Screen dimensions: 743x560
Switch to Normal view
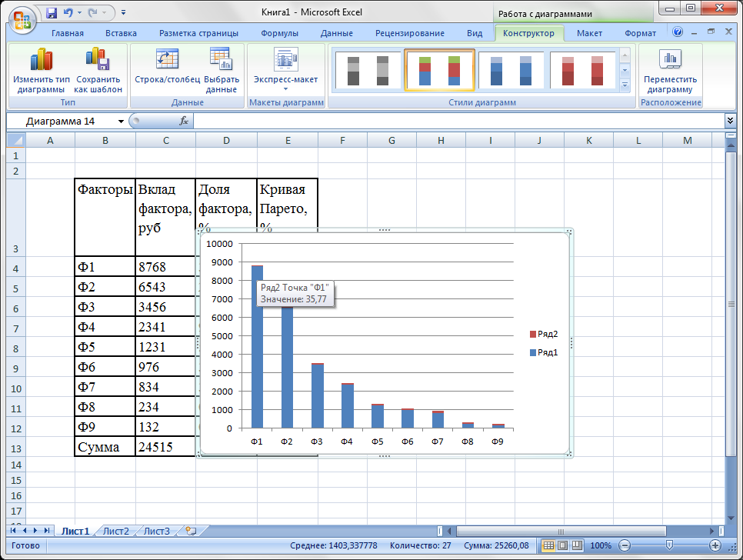pos(548,545)
